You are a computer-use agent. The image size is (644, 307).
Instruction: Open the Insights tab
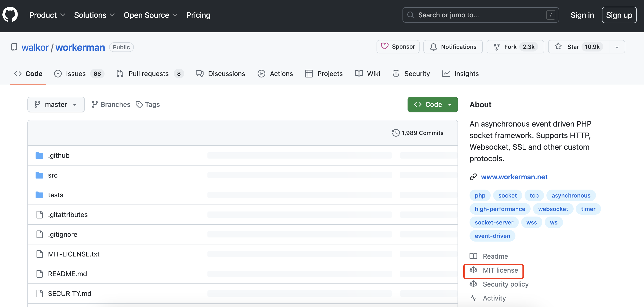point(460,74)
